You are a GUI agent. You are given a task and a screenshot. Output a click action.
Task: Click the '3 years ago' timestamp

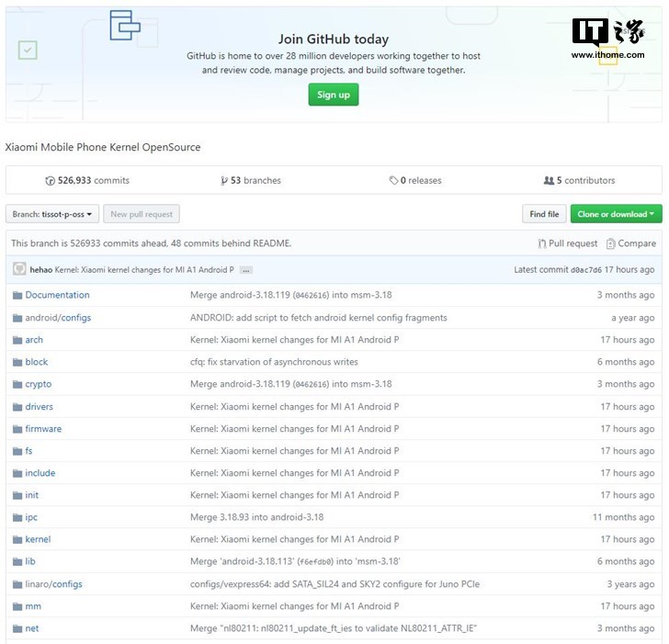point(630,584)
